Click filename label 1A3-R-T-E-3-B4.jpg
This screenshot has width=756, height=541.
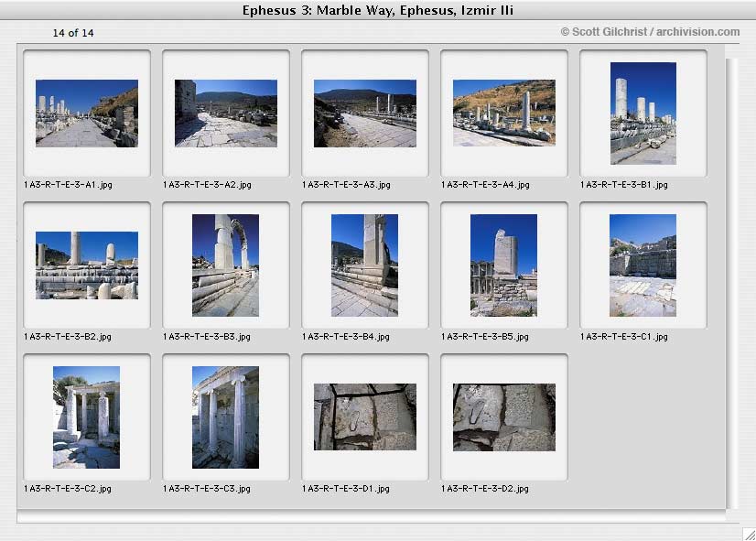[346, 337]
